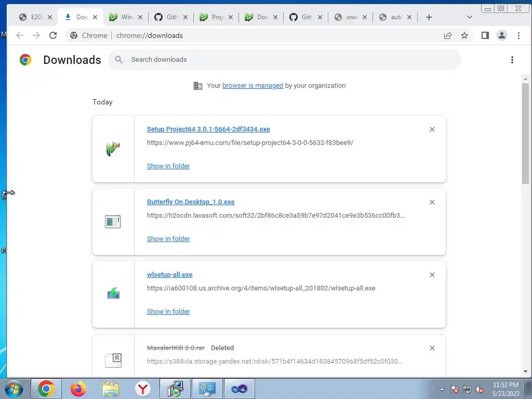Open the wlsetup-all.exe download

point(170,275)
